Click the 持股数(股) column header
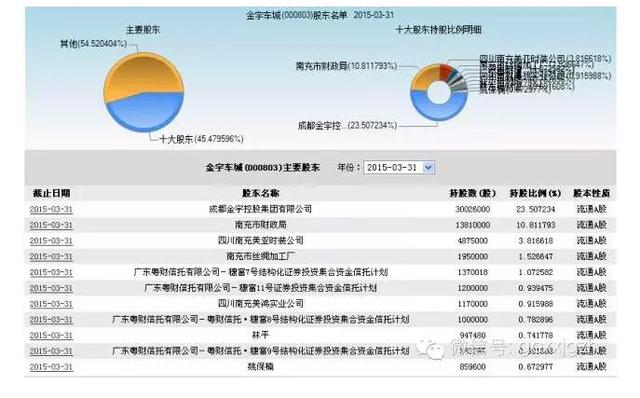Screen dimensions: 640x398 click(473, 193)
